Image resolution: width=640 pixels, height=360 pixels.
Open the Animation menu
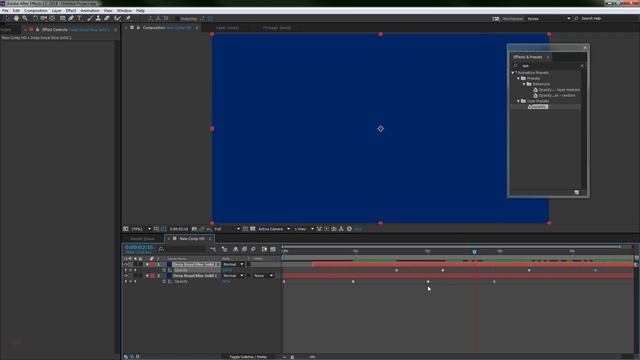90,11
